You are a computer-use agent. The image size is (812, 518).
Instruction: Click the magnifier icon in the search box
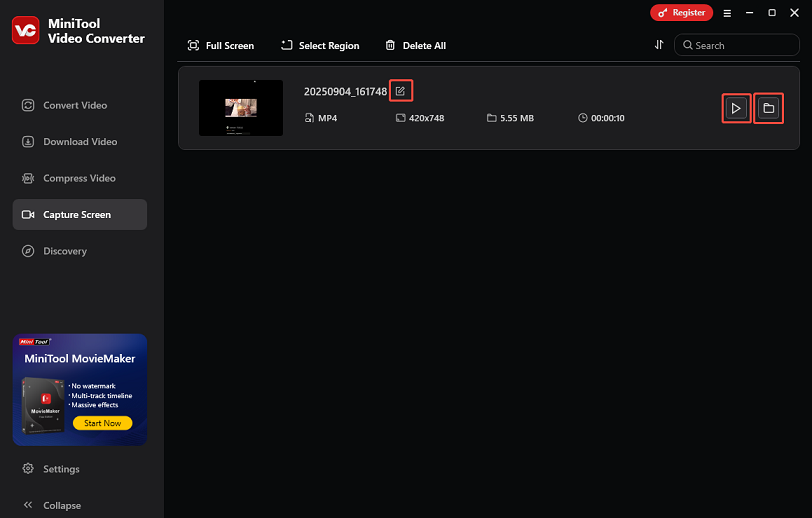pos(687,45)
